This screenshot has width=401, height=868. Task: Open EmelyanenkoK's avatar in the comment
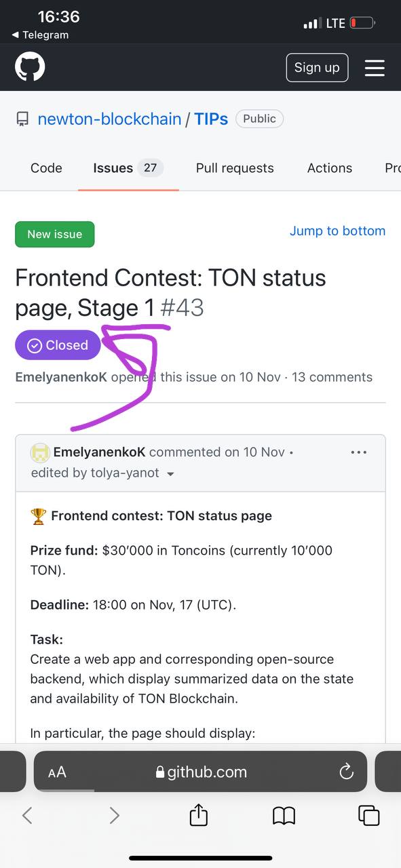click(40, 452)
